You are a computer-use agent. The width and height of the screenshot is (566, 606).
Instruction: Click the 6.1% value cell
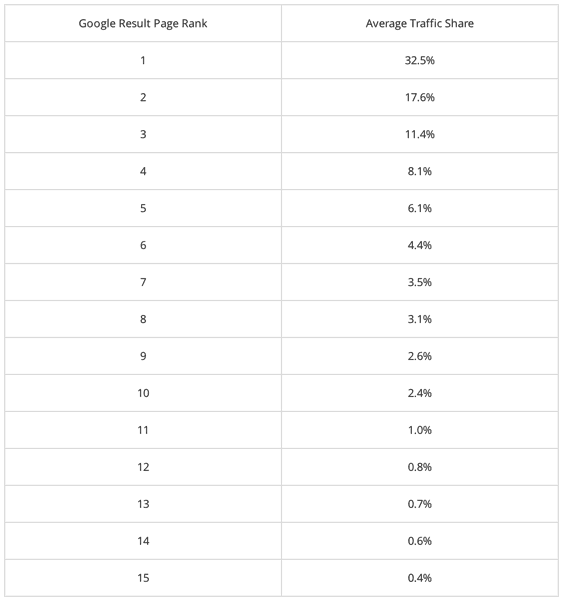pos(420,208)
